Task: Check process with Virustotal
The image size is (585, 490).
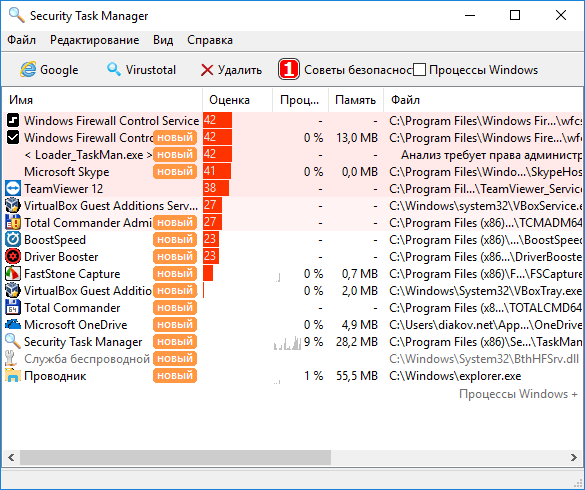Action: pos(141,70)
